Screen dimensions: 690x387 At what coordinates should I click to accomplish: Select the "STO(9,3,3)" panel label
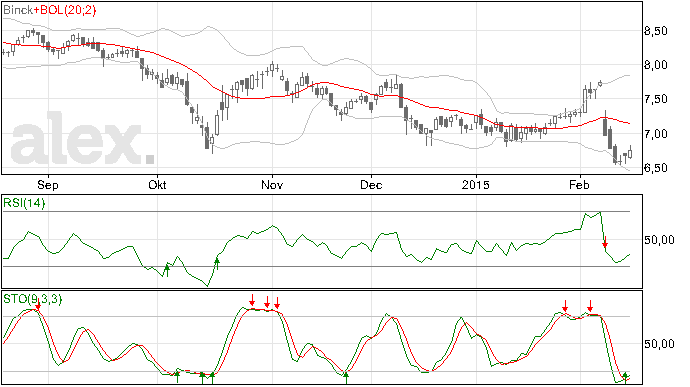(33, 299)
